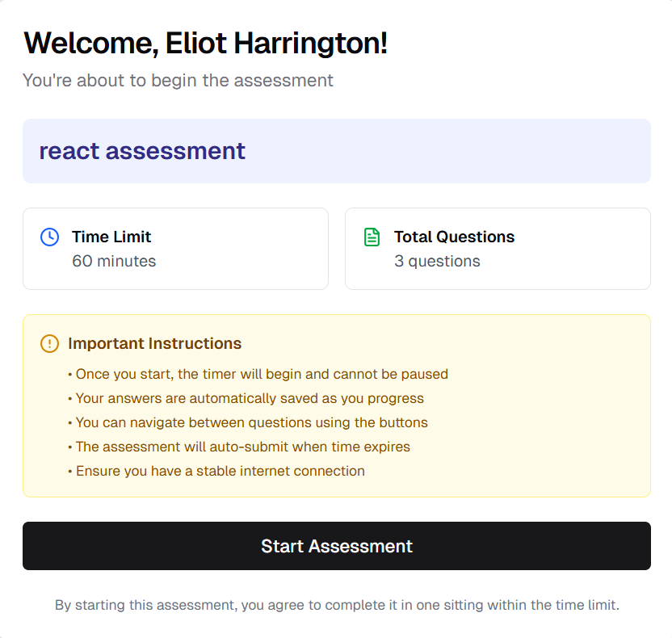Click "You're about to begin" subtitle
The width and height of the screenshot is (672, 638).
click(178, 80)
